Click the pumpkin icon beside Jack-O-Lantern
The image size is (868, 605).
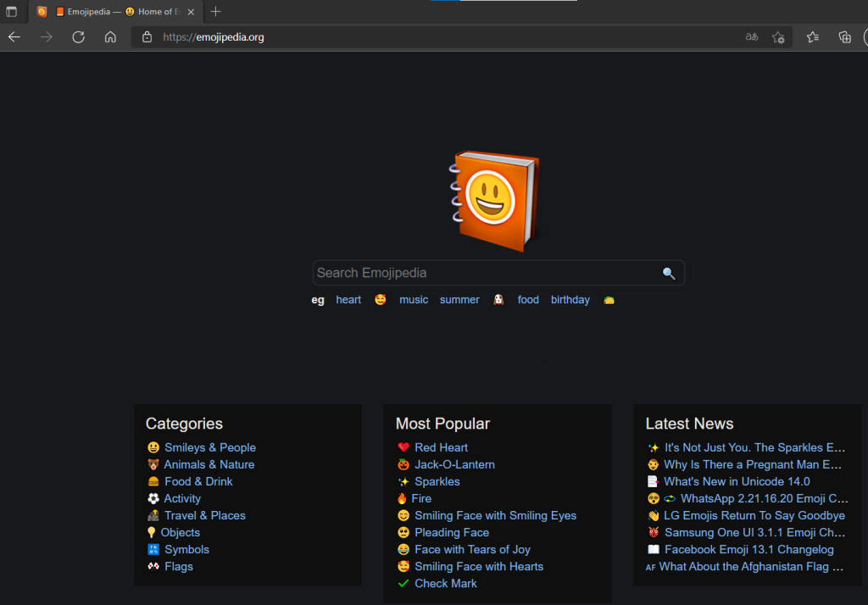[x=403, y=464]
